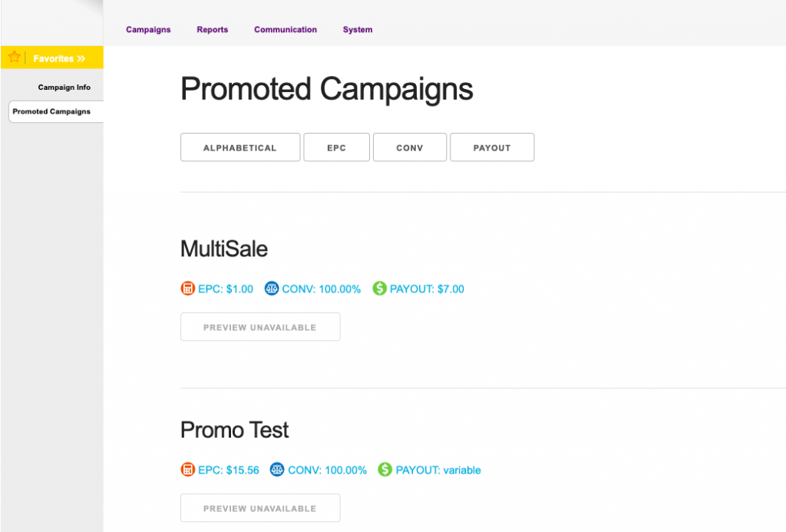This screenshot has width=786, height=532.
Task: Expand the Favorites double-chevron arrows
Action: coord(81,58)
